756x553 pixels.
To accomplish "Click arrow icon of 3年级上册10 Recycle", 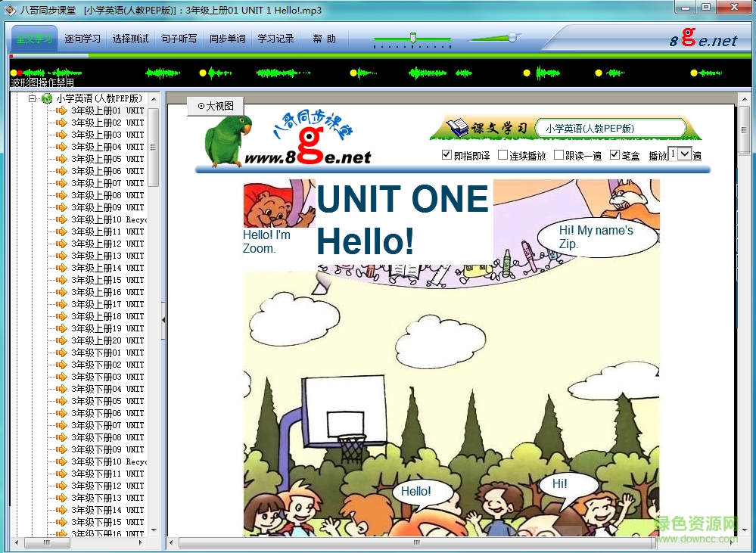I will (61, 219).
